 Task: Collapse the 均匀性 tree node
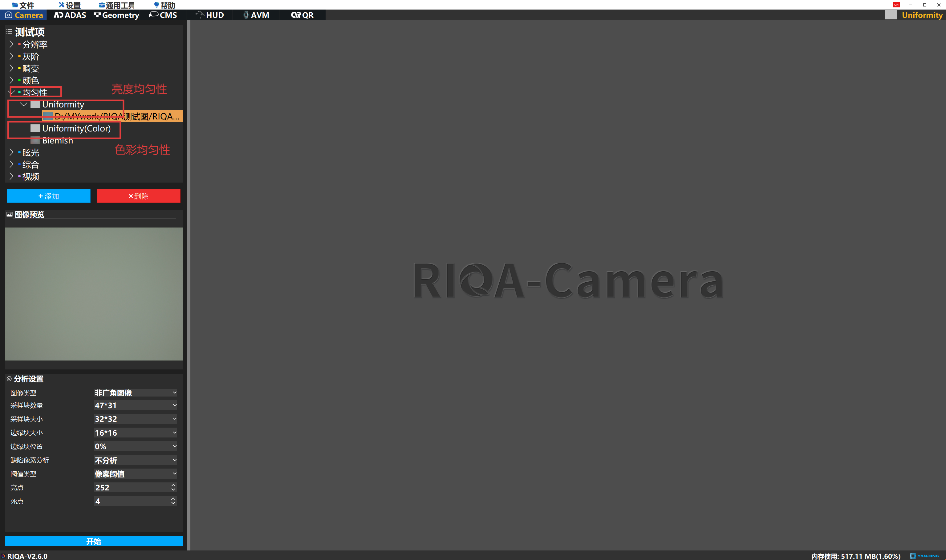tap(11, 92)
